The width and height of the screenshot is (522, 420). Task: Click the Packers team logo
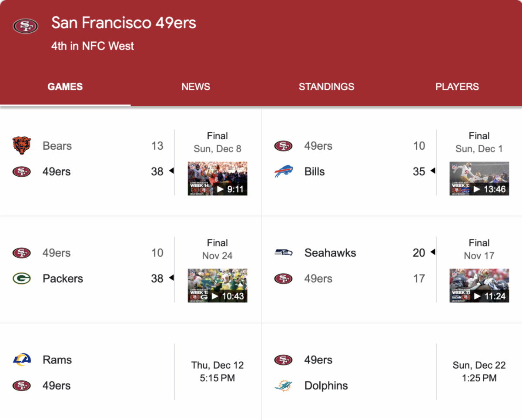click(x=22, y=279)
